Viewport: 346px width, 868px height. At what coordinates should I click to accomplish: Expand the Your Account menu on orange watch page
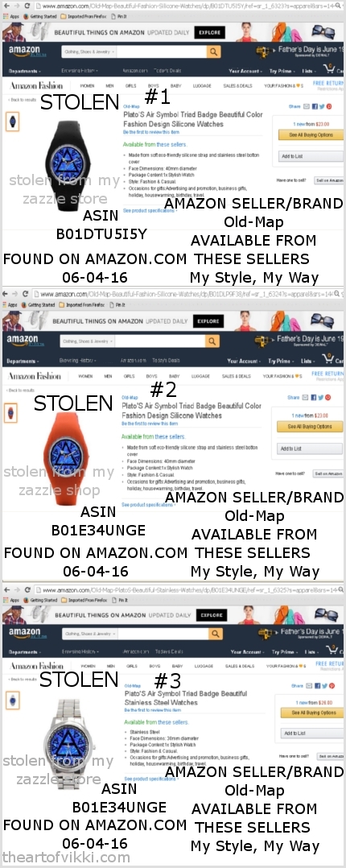244,362
